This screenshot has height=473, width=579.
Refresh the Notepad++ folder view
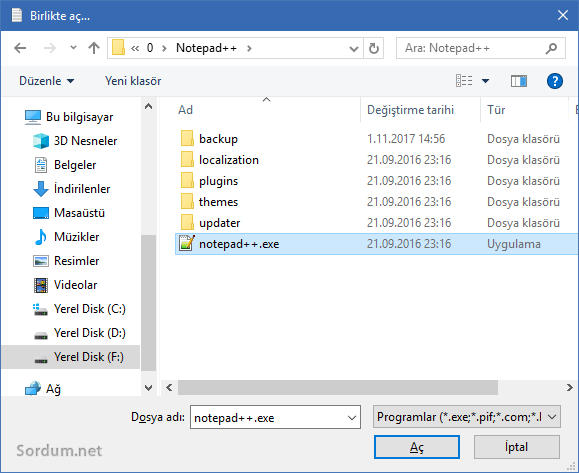coord(374,48)
